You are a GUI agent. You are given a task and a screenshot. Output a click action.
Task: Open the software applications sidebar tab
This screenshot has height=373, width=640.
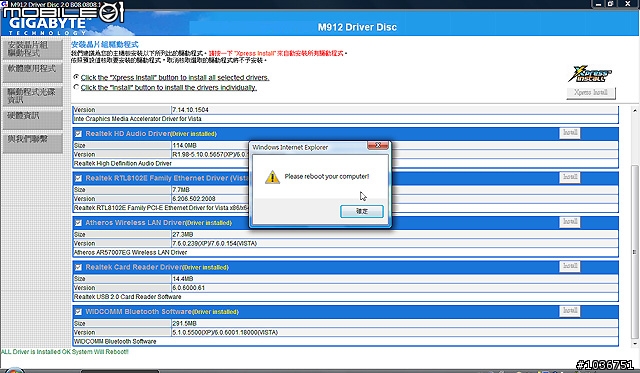coord(32,72)
